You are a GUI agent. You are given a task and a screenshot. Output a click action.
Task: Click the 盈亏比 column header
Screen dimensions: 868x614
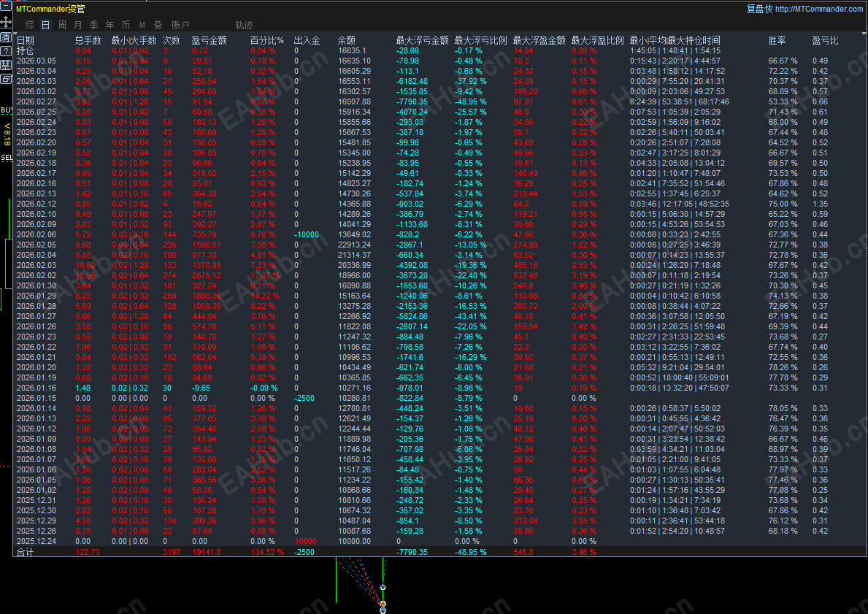826,40
